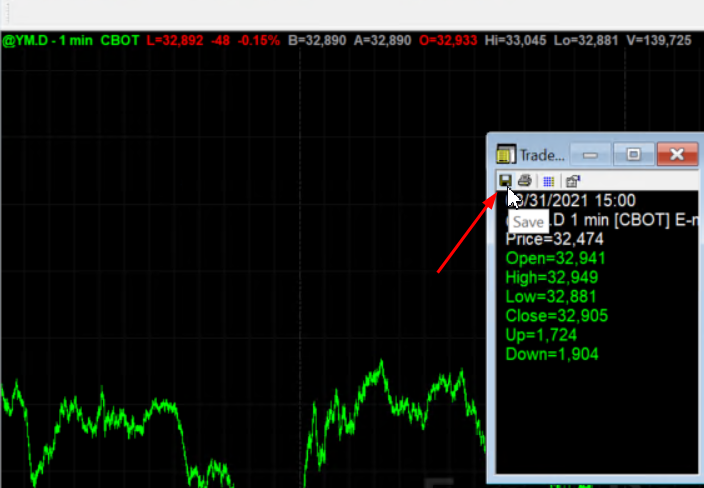Select the Close=32,905 row in the data window
Screen dimensions: 704x488
[x=557, y=316]
